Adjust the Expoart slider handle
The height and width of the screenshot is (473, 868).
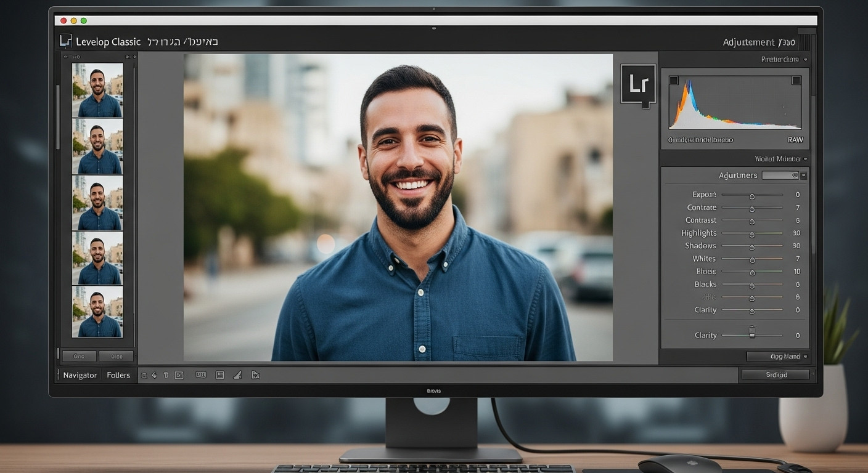click(752, 196)
